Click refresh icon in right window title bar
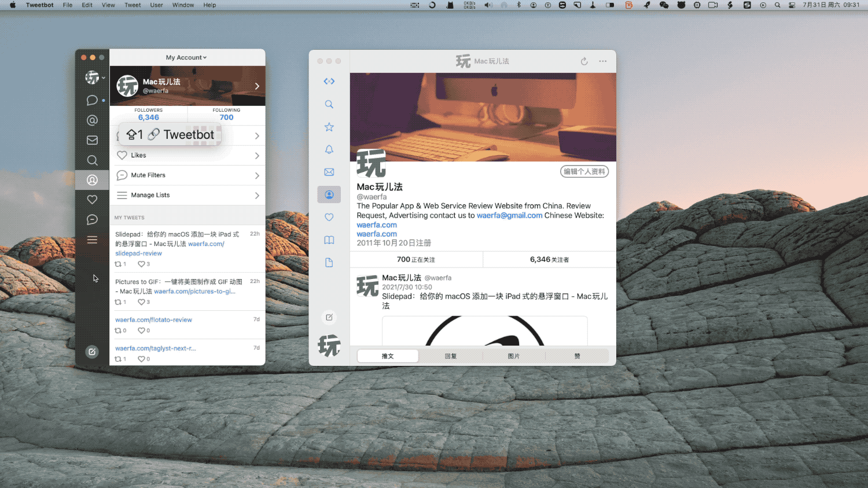 (584, 61)
